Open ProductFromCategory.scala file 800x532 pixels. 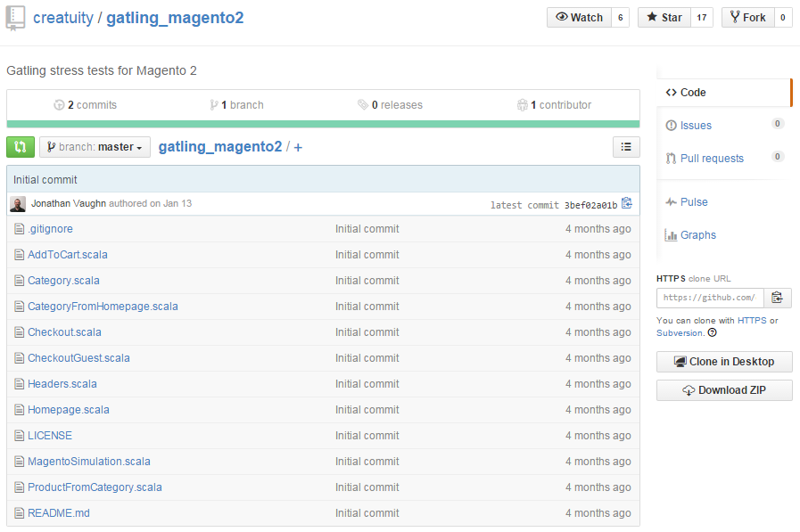[x=95, y=487]
